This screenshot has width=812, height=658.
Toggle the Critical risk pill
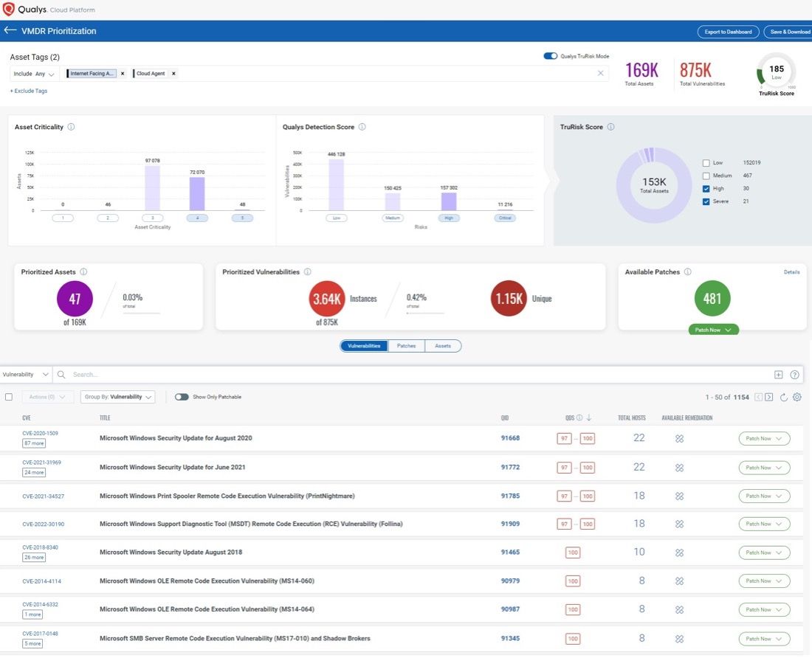(x=505, y=218)
